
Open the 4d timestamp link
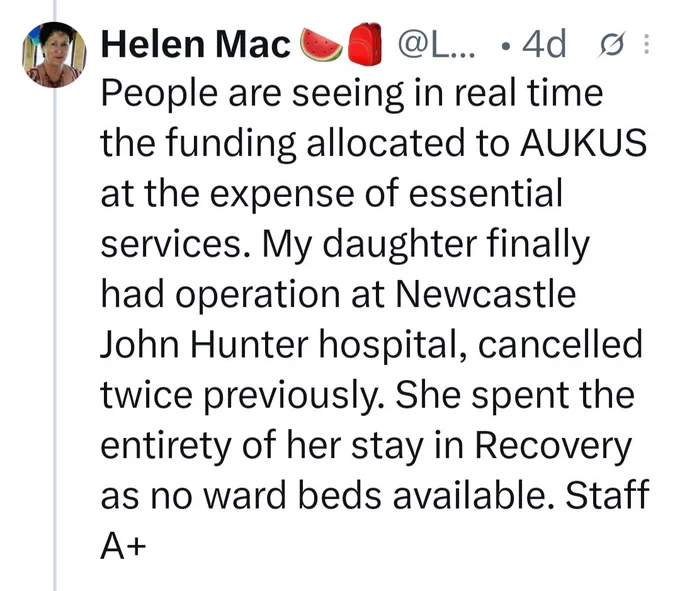(544, 44)
